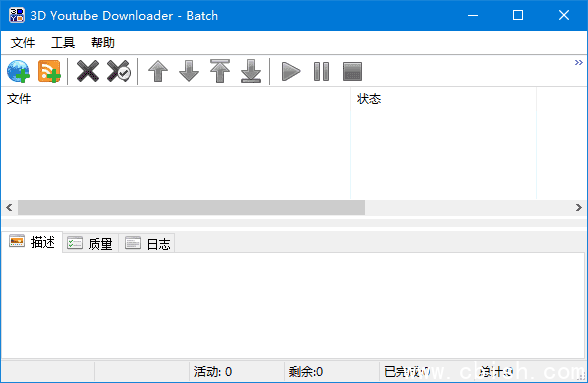Click the remove item X icon
The height and width of the screenshot is (383, 588).
coord(88,71)
